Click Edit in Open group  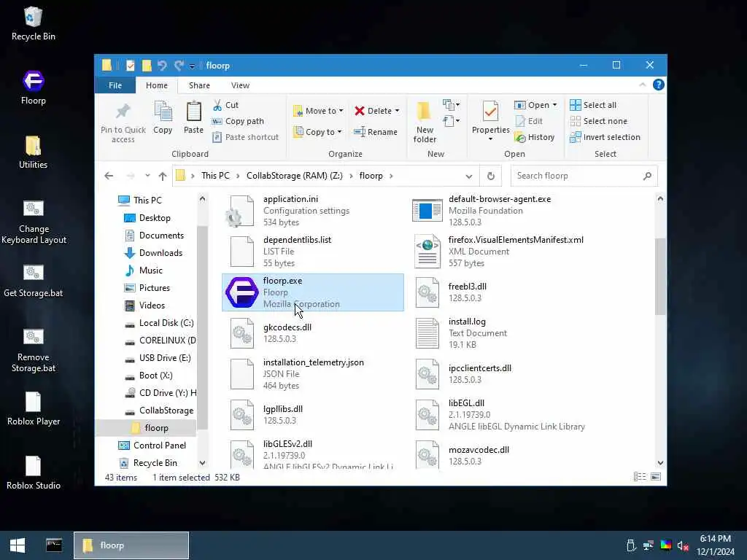point(529,122)
